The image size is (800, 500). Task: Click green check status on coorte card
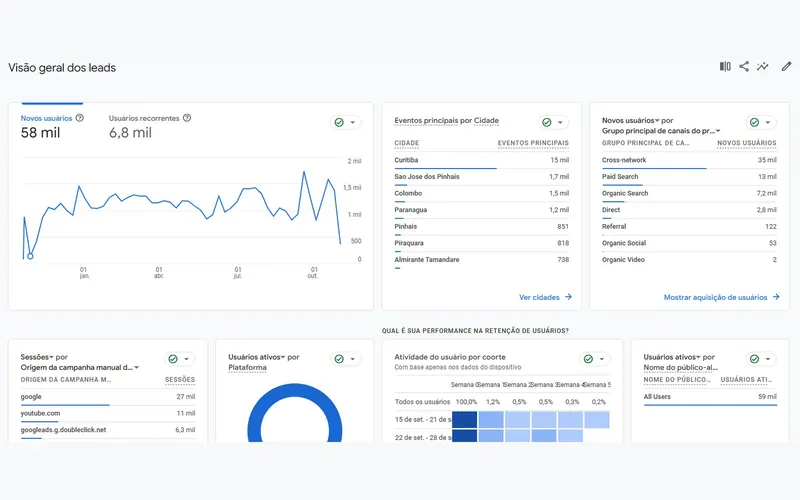(588, 359)
